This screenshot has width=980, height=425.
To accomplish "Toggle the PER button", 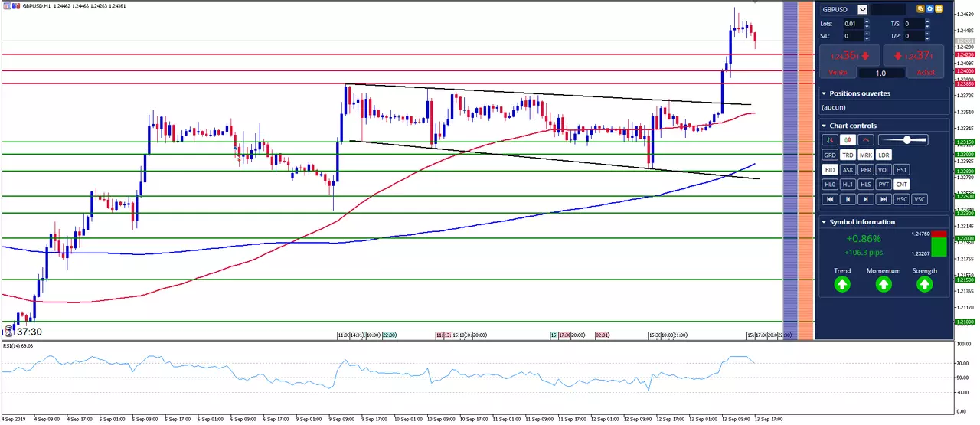I will point(866,170).
